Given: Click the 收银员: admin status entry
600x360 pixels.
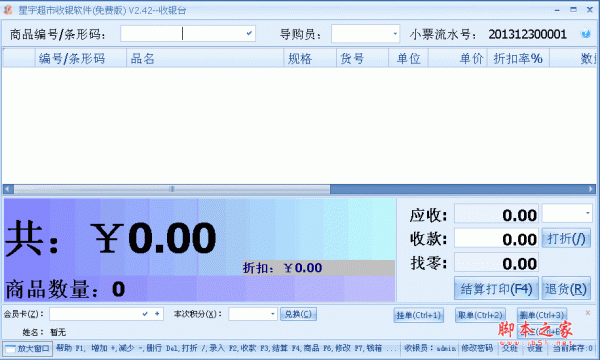Looking at the screenshot, I should pyautogui.click(x=430, y=348).
